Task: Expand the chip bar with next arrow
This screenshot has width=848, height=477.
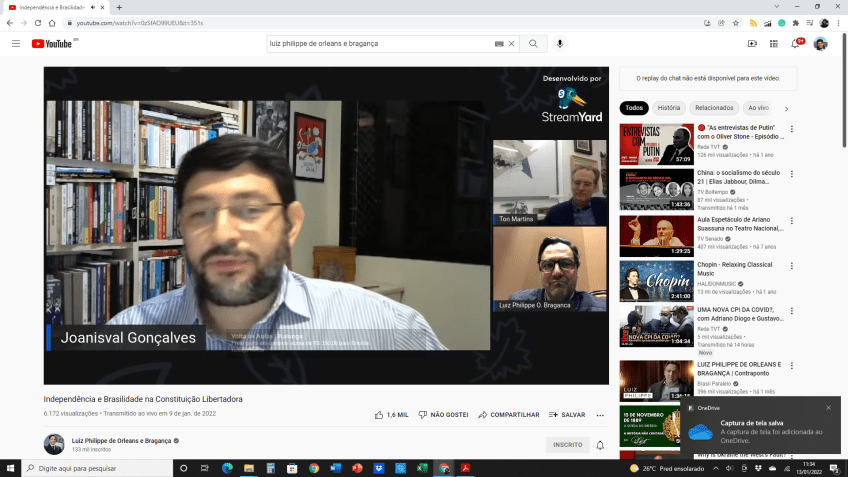Action: pos(786,108)
